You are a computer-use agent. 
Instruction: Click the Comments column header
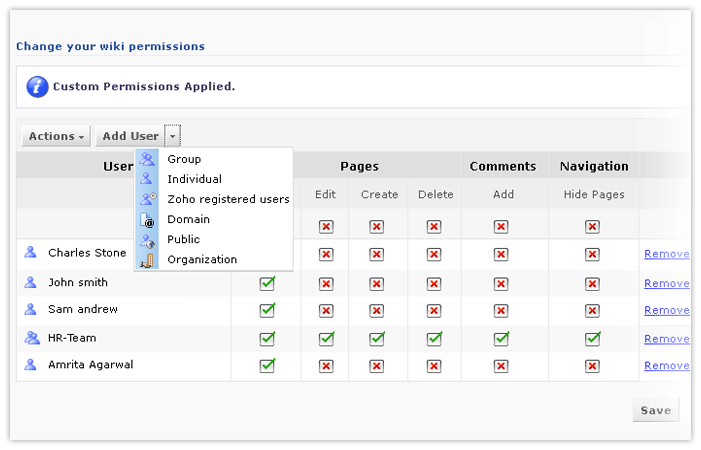point(503,166)
